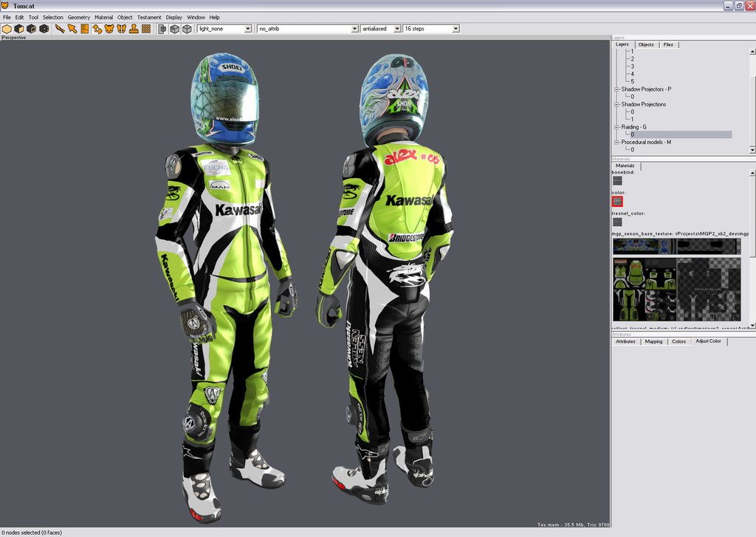Select the green suit texture thumbnail
Screen dimensions: 756x537
pos(645,289)
